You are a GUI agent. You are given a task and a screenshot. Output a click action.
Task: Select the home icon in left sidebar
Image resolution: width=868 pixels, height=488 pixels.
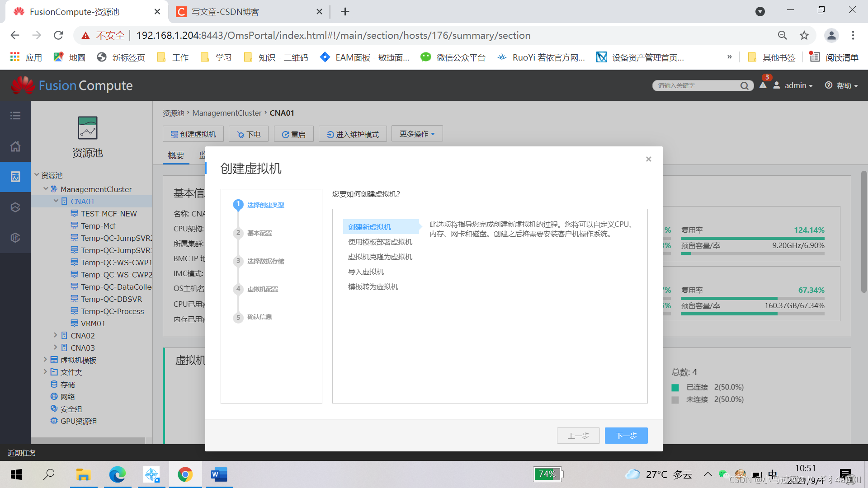[x=15, y=146]
